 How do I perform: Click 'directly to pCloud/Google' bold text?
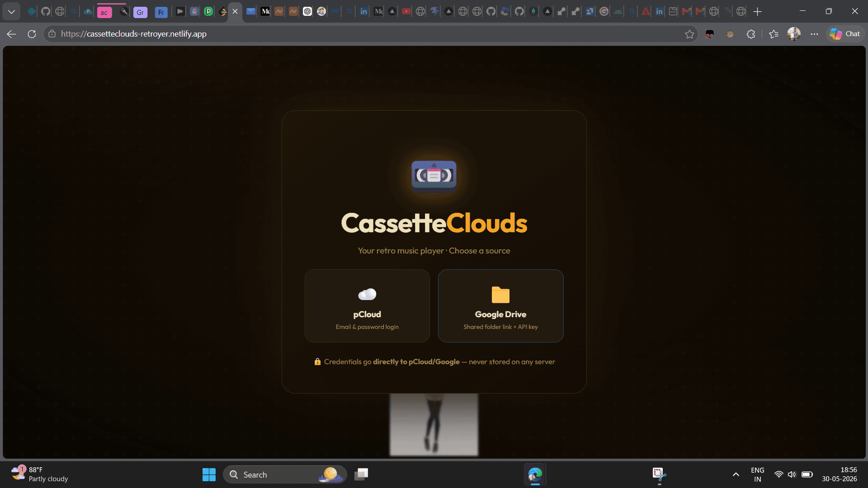click(x=416, y=362)
